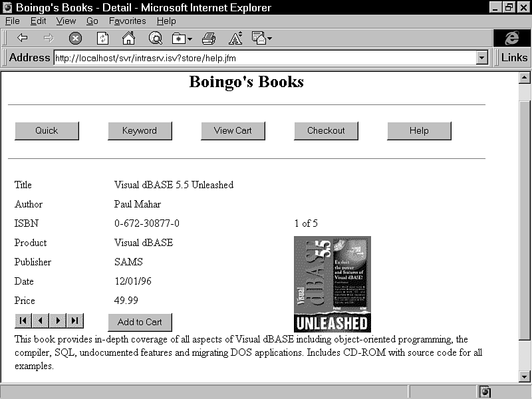Screen dimensions: 532x399
Task: Click the Stop loading toolbar icon
Action: click(75, 38)
